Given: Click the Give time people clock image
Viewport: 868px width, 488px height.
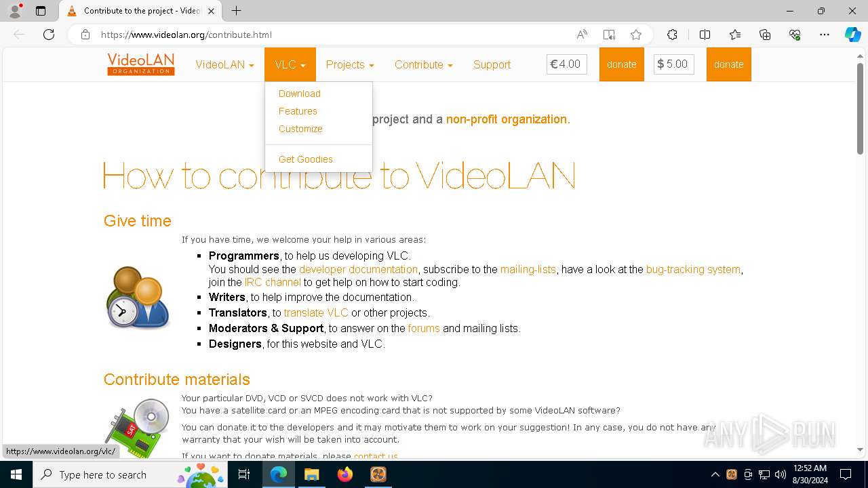Looking at the screenshot, I should coord(138,297).
